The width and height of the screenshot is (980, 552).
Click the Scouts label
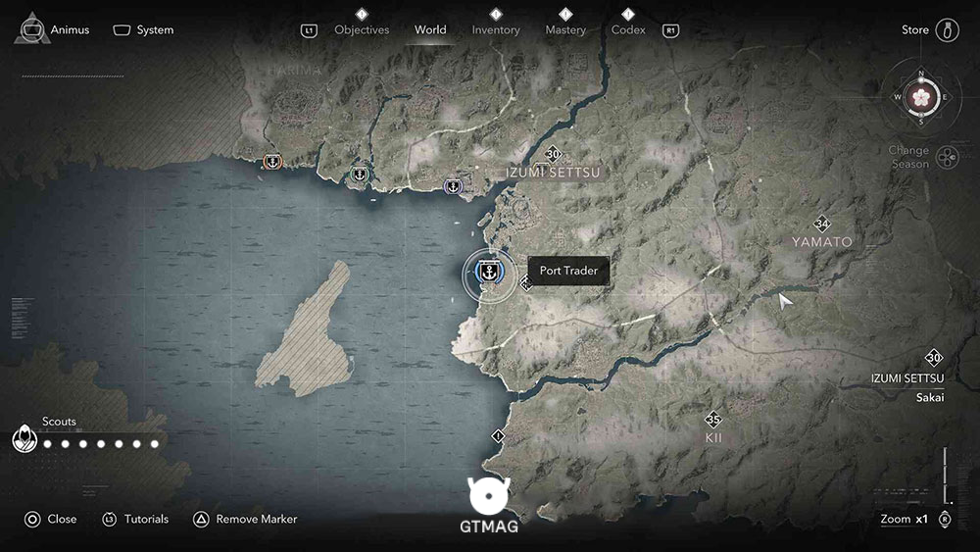(x=59, y=422)
